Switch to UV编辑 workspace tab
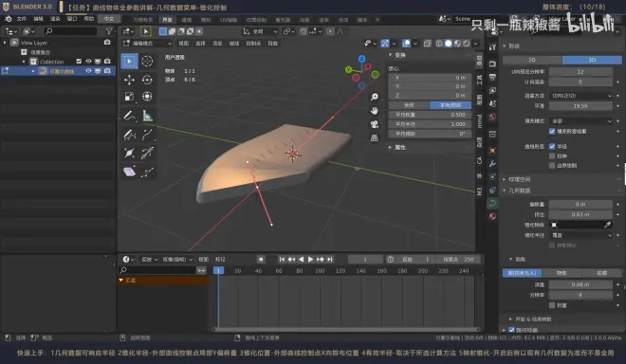The height and width of the screenshot is (364, 626). [229, 20]
